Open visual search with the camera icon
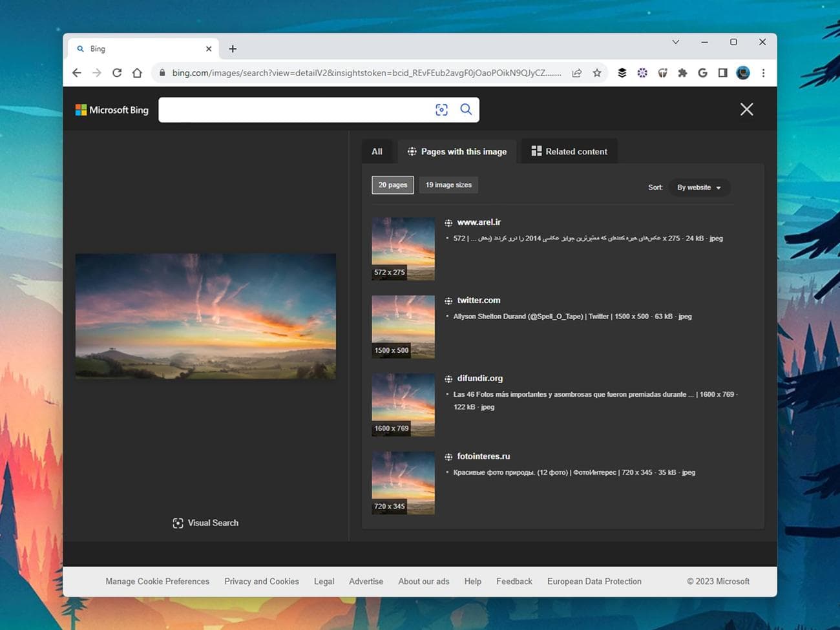The height and width of the screenshot is (630, 840). click(441, 110)
